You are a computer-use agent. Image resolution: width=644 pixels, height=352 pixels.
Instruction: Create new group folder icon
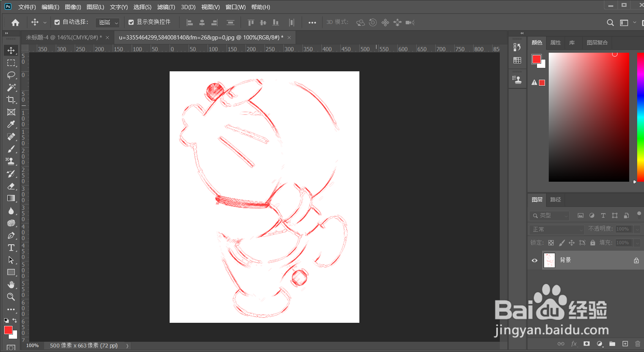pos(612,344)
